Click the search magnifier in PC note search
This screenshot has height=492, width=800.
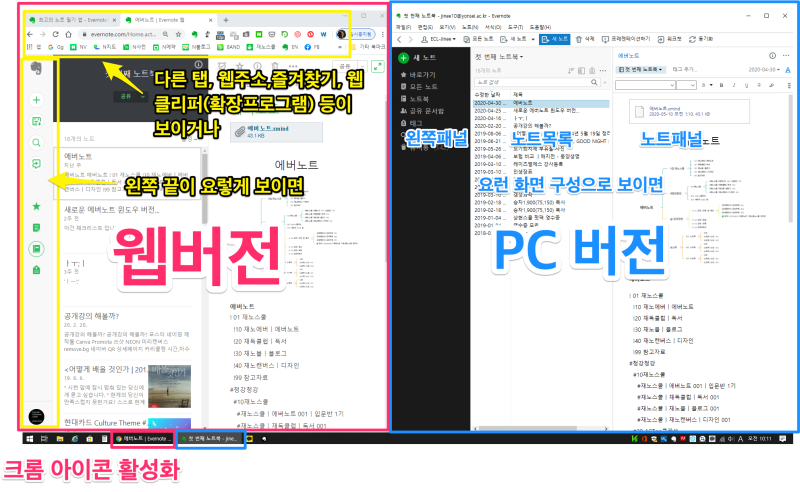tap(594, 82)
